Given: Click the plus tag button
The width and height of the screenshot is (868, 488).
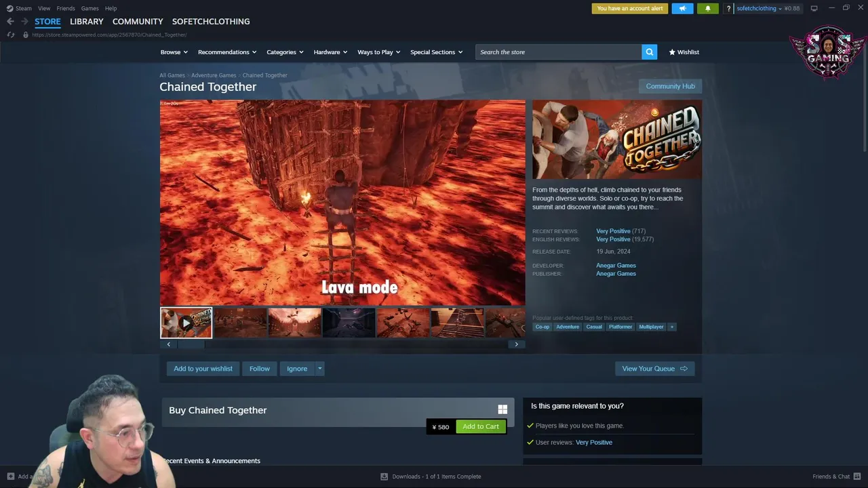Looking at the screenshot, I should point(672,327).
